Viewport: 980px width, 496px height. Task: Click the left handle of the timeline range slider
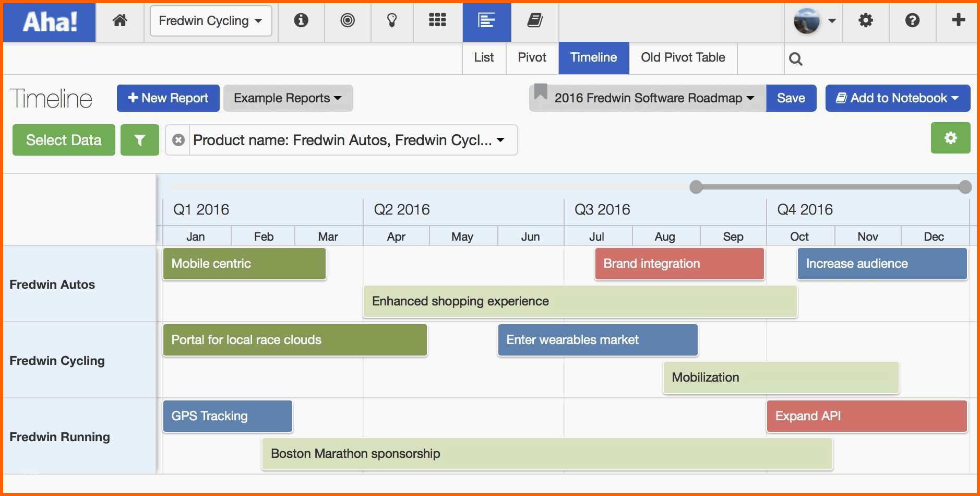(x=696, y=187)
